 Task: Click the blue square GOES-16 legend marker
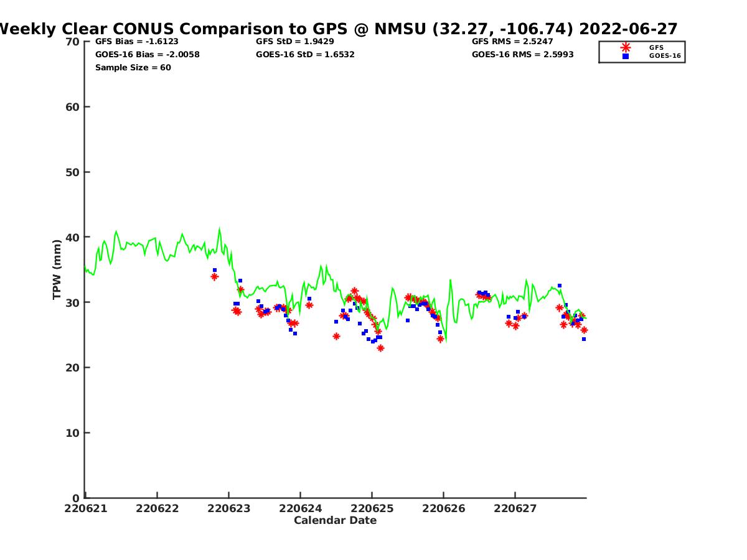(626, 56)
